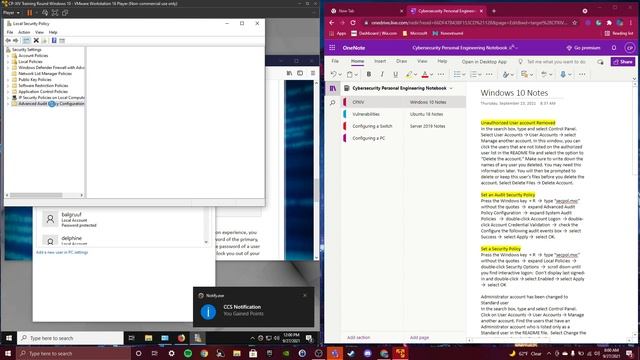
Task: Apply Italic formatting
Action: (382, 74)
